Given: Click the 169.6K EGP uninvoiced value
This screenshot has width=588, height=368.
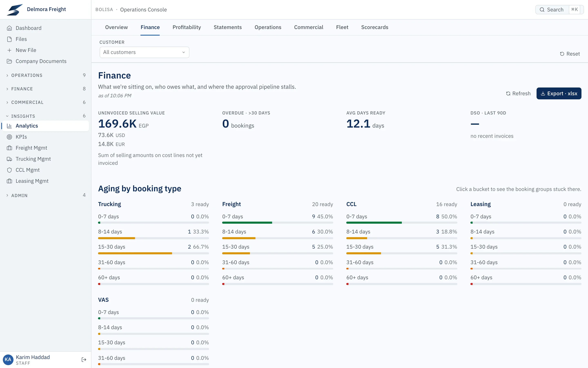Looking at the screenshot, I should point(123,124).
